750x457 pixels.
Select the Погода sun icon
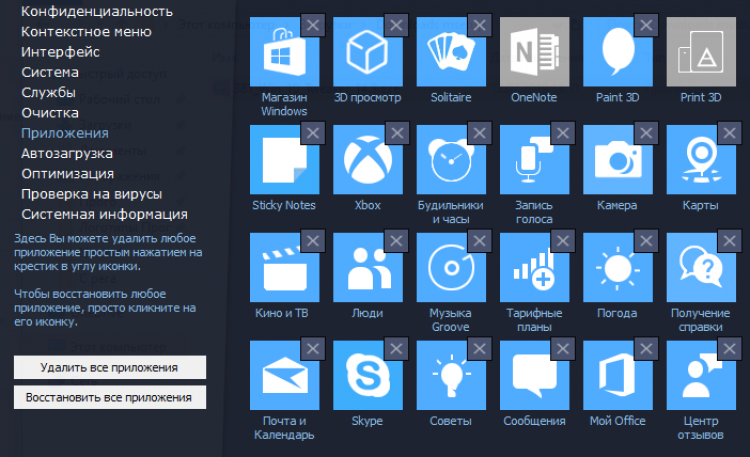618,268
